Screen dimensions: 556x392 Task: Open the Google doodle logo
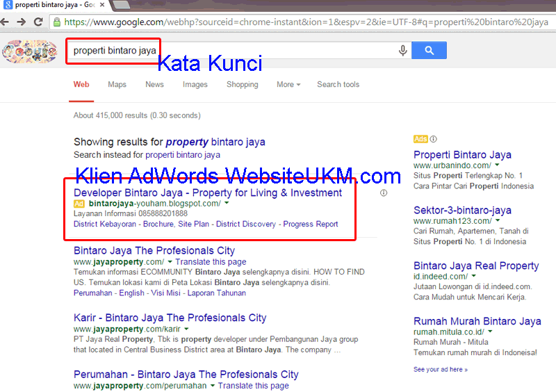(30, 51)
